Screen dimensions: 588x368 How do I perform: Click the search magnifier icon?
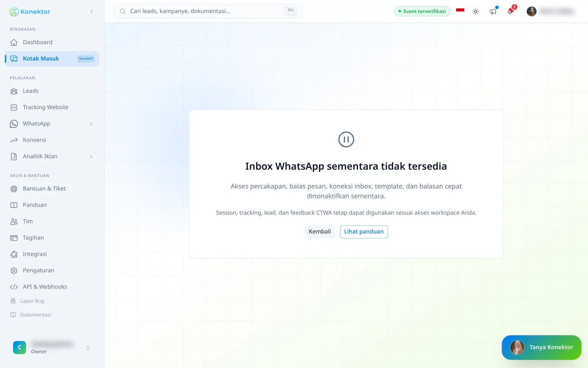[123, 11]
